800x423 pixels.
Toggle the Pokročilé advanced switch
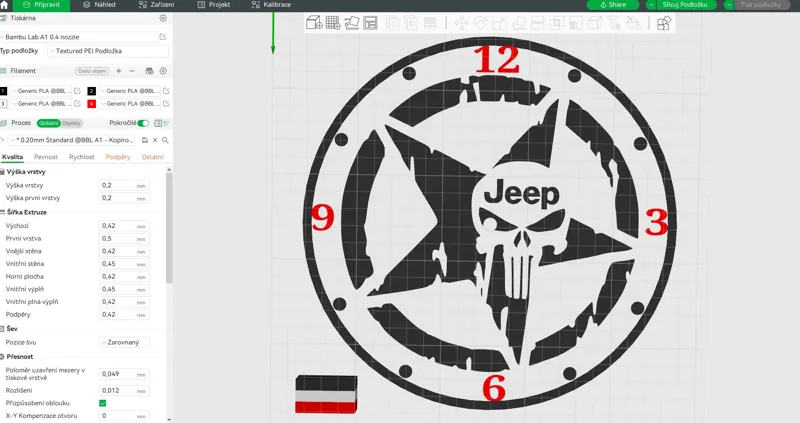click(143, 123)
